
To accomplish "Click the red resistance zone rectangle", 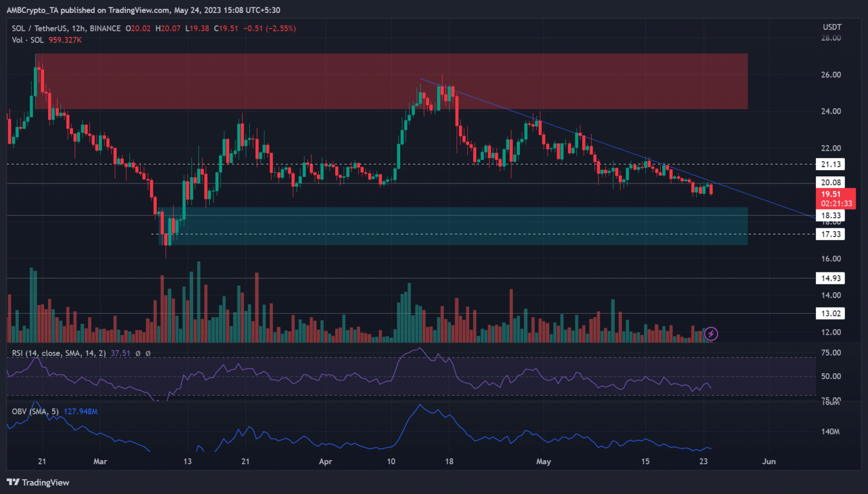I will pyautogui.click(x=391, y=68).
